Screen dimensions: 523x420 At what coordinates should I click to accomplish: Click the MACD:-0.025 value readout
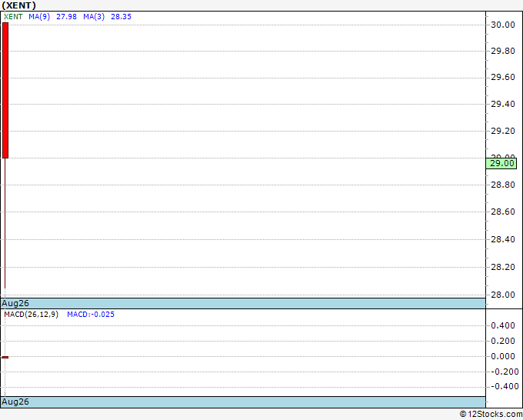[91, 315]
